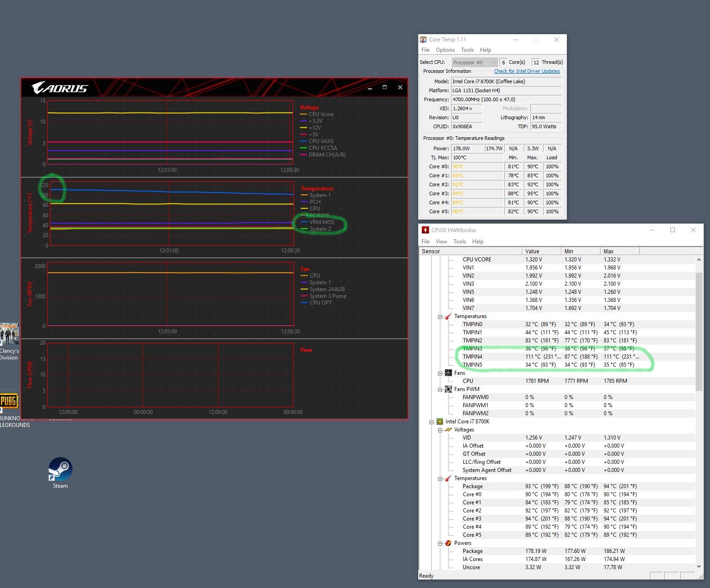Click the Core Temp title bar icon
710x588 pixels.
pos(423,40)
